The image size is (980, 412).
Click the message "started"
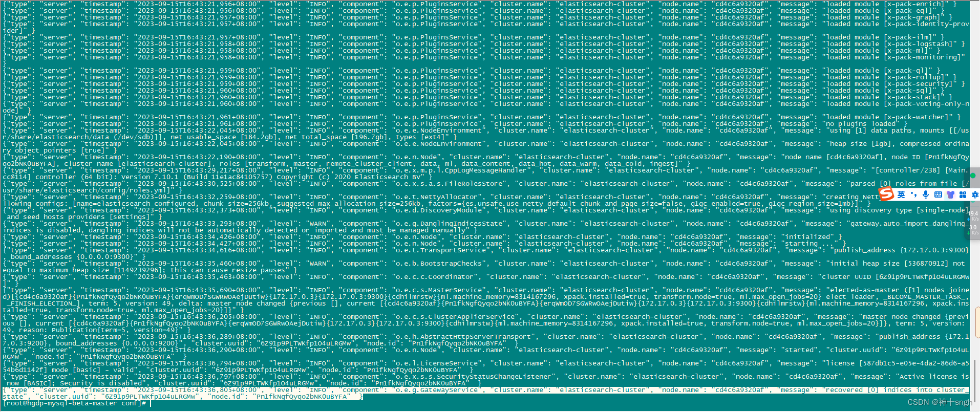coord(799,350)
